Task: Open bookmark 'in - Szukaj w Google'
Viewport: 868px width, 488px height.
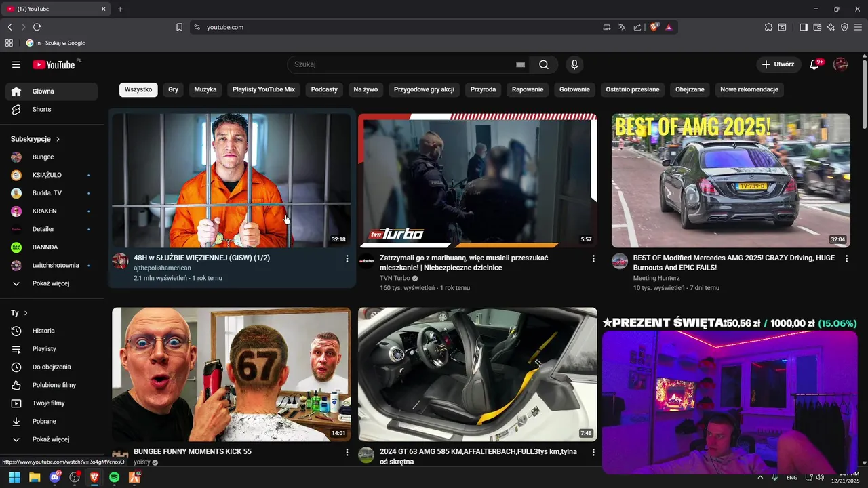Action: [56, 43]
